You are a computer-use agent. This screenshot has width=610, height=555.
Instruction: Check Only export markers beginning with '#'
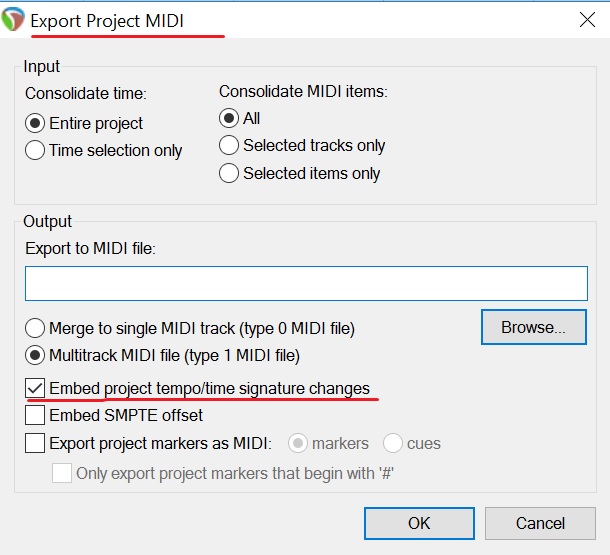[62, 474]
